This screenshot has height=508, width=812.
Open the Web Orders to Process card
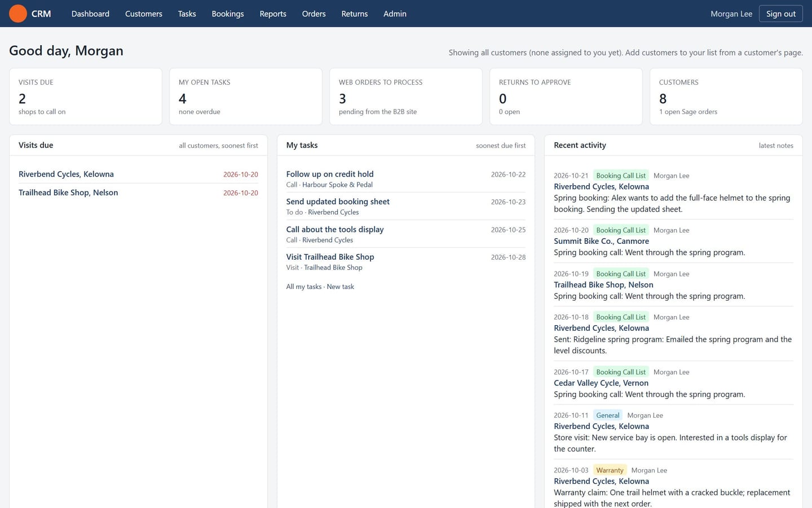(x=406, y=97)
